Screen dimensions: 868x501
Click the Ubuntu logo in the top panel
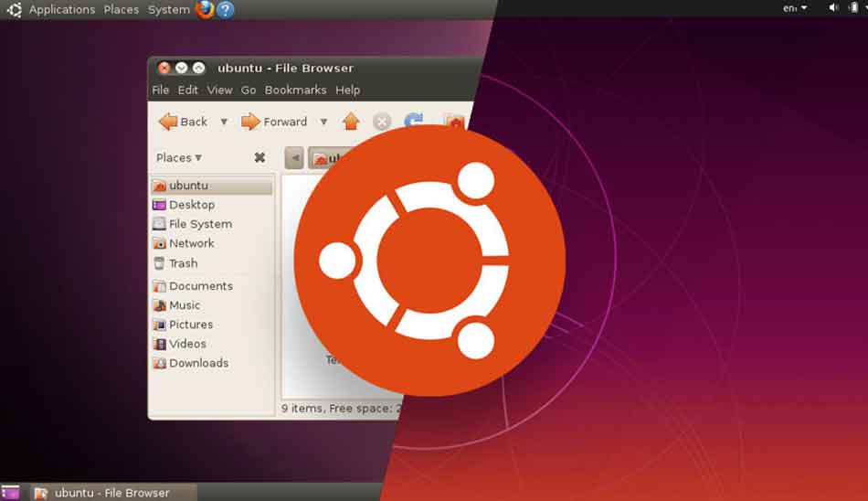(x=15, y=9)
